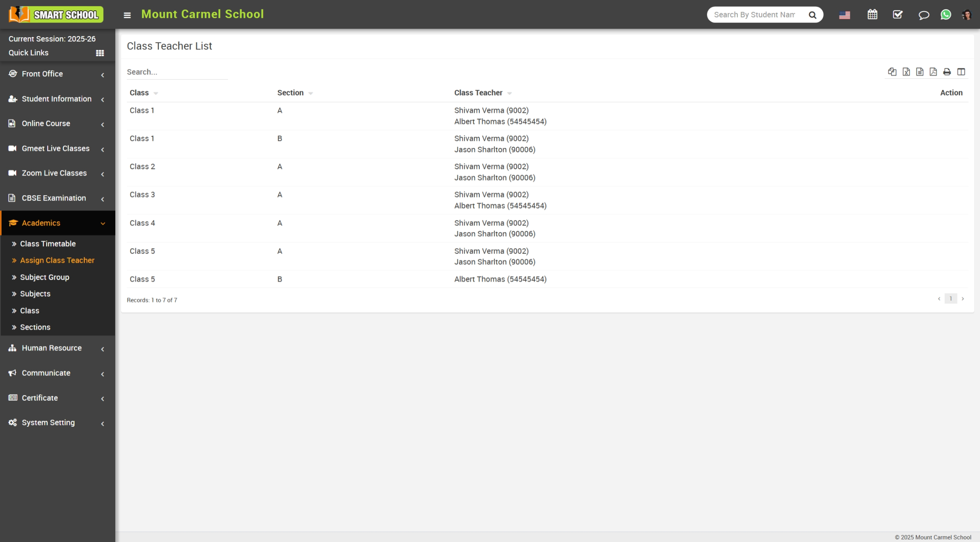Open Class Timetable submenu item
The image size is (980, 542).
pos(48,244)
